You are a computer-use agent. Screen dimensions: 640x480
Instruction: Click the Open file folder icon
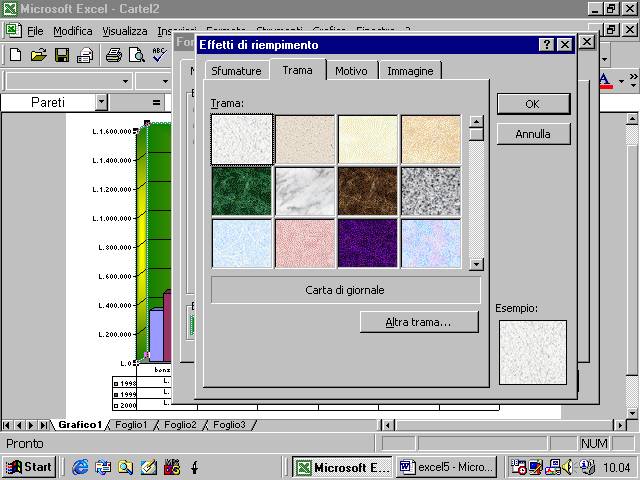tap(38, 55)
